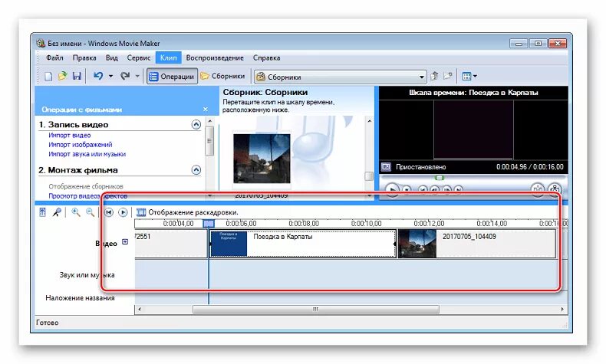
Task: Expand the Видео track
Action: pos(125,242)
